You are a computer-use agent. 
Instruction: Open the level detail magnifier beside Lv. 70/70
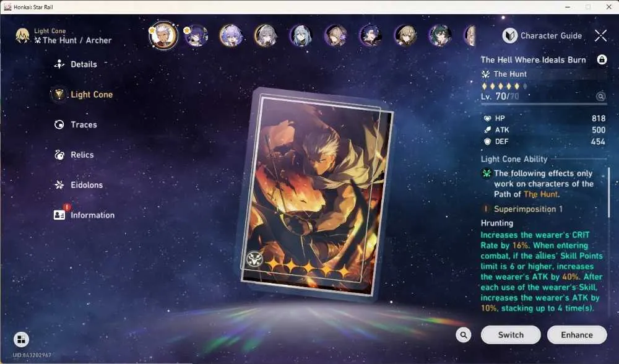pyautogui.click(x=600, y=97)
